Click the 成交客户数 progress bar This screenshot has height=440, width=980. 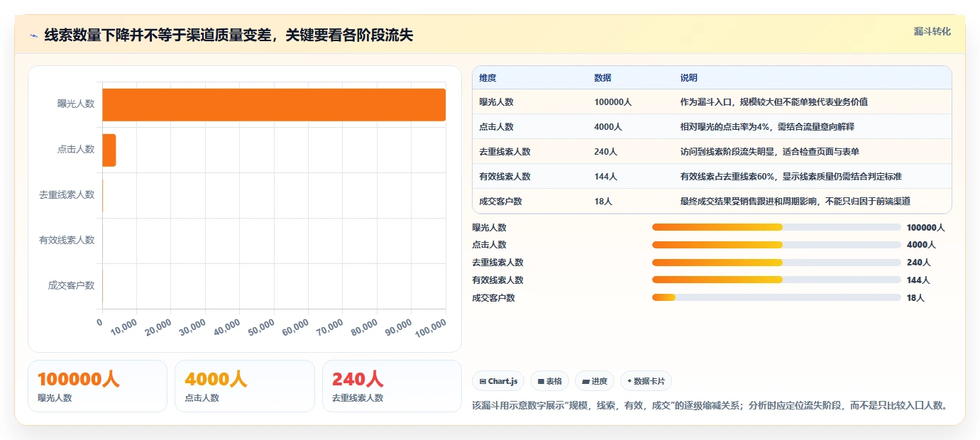pyautogui.click(x=776, y=297)
